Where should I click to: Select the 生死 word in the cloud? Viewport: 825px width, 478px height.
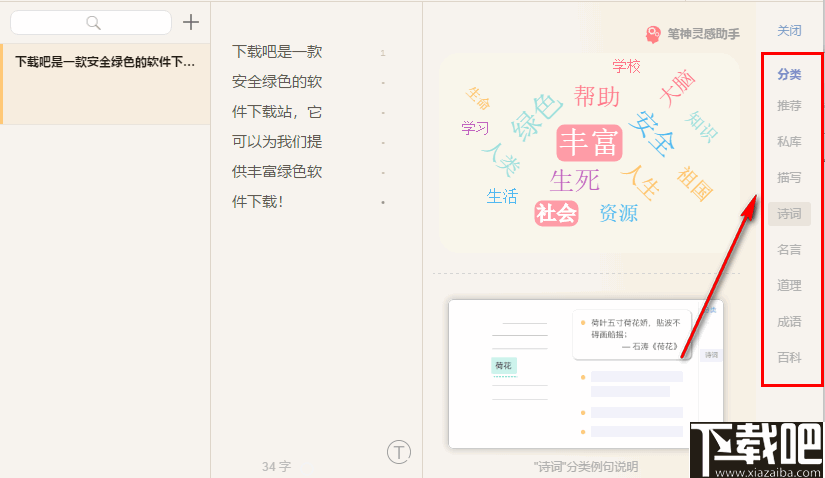pos(575,181)
